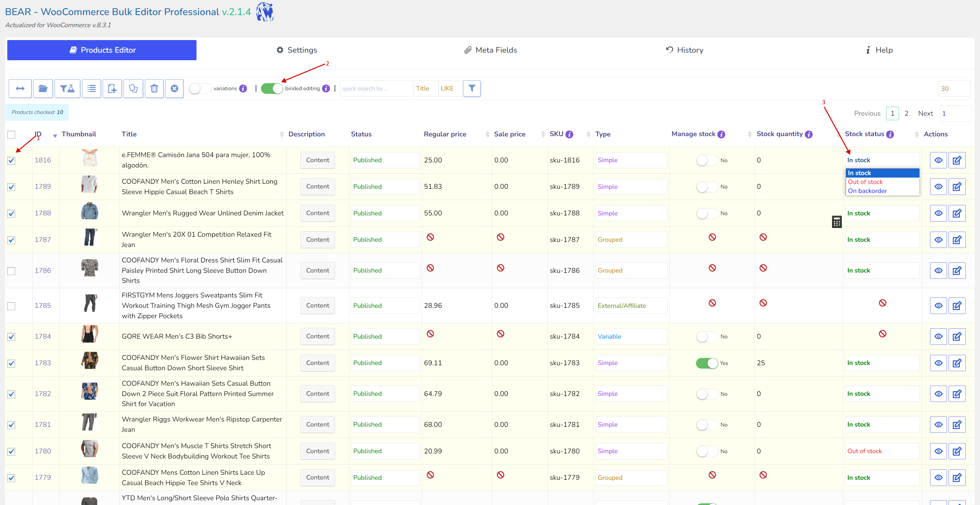Open the Title quick-search field dropdown
Image resolution: width=980 pixels, height=505 pixels.
pos(426,88)
